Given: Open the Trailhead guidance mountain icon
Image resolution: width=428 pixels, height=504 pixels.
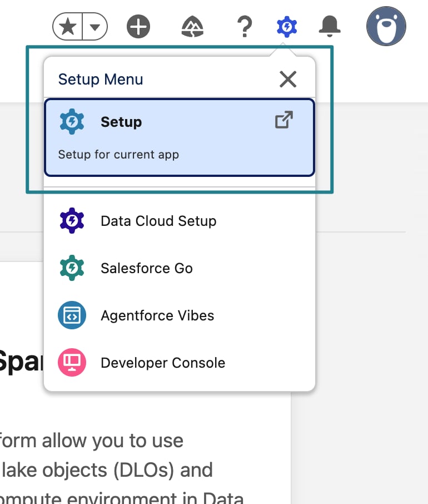Looking at the screenshot, I should (192, 26).
